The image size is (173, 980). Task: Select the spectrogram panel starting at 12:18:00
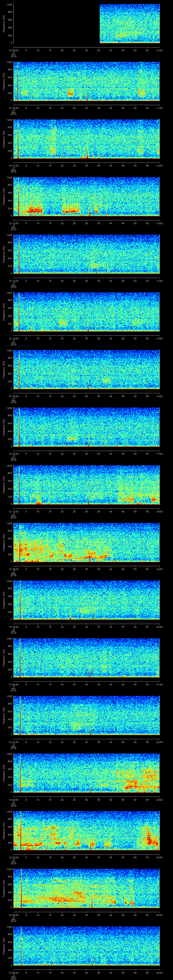pyautogui.click(x=87, y=543)
